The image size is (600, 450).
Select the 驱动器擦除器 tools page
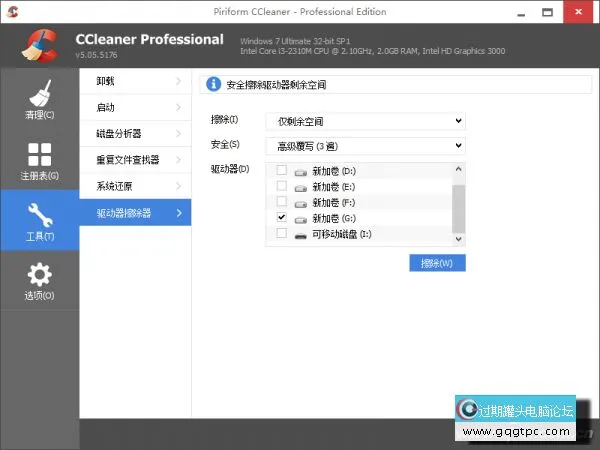135,212
